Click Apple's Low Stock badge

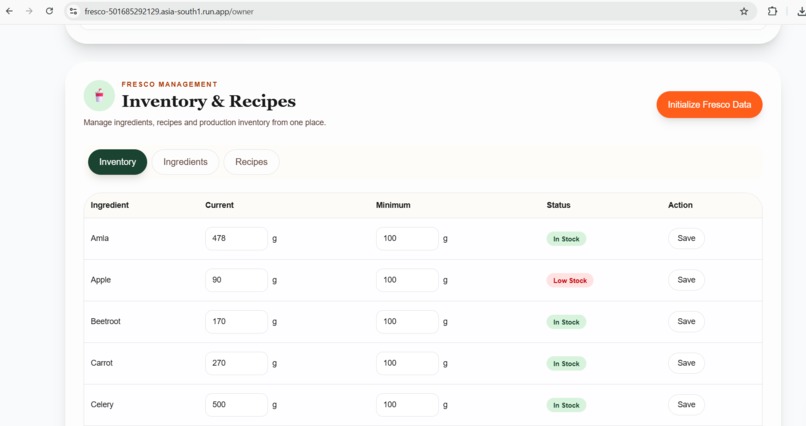pos(570,281)
